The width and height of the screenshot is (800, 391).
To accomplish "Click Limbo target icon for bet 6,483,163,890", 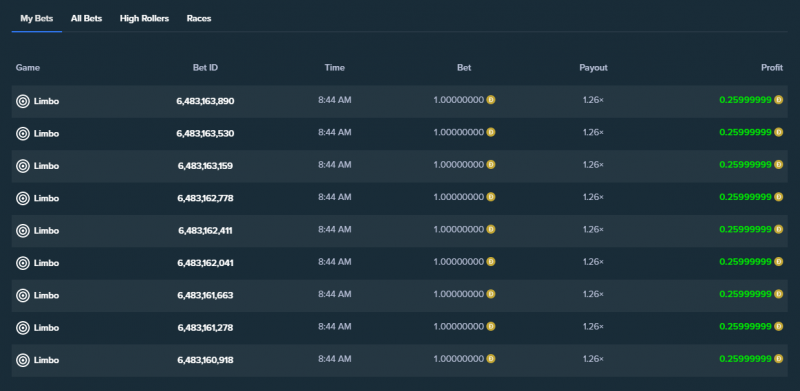I will click(22, 101).
